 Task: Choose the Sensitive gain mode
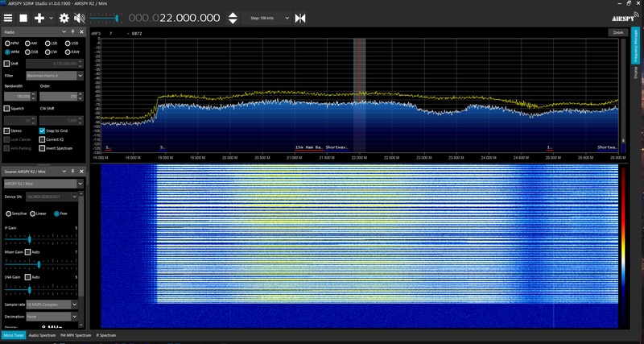click(x=8, y=213)
